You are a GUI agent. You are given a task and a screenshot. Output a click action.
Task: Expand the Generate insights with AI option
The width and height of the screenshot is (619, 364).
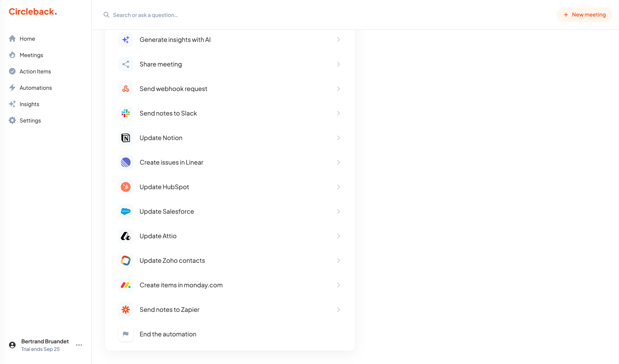[338, 40]
